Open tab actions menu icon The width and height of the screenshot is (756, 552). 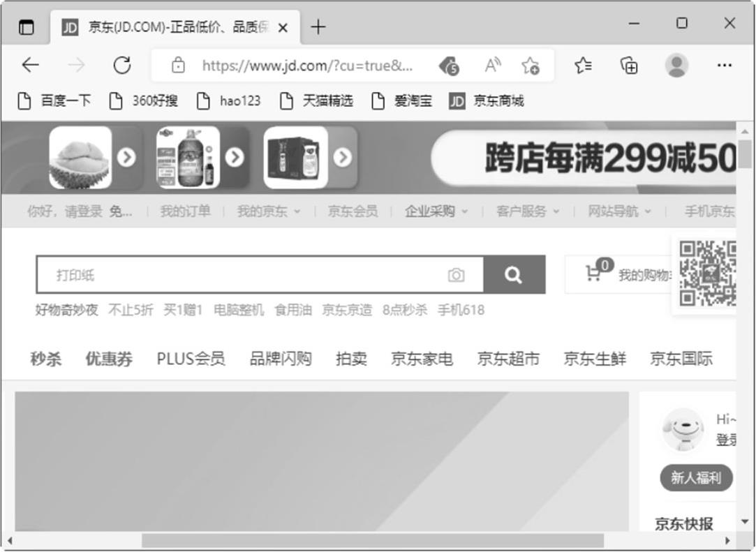click(27, 27)
